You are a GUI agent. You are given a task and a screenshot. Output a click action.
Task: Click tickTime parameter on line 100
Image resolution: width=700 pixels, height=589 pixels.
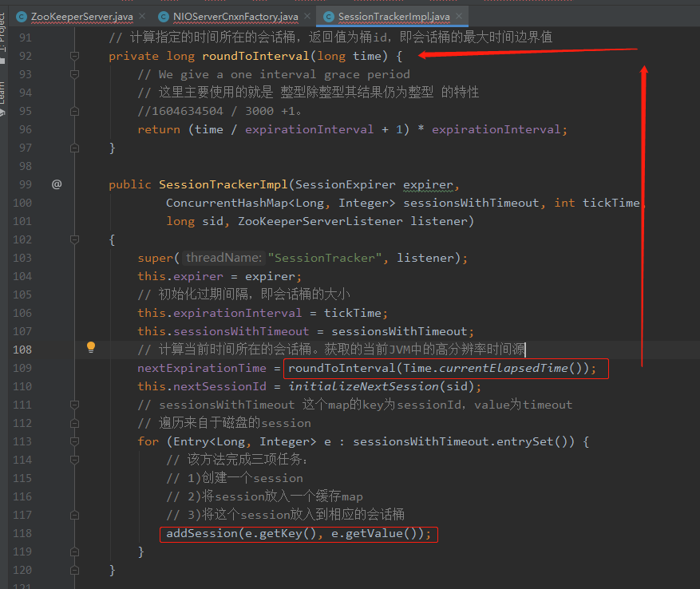pyautogui.click(x=611, y=203)
